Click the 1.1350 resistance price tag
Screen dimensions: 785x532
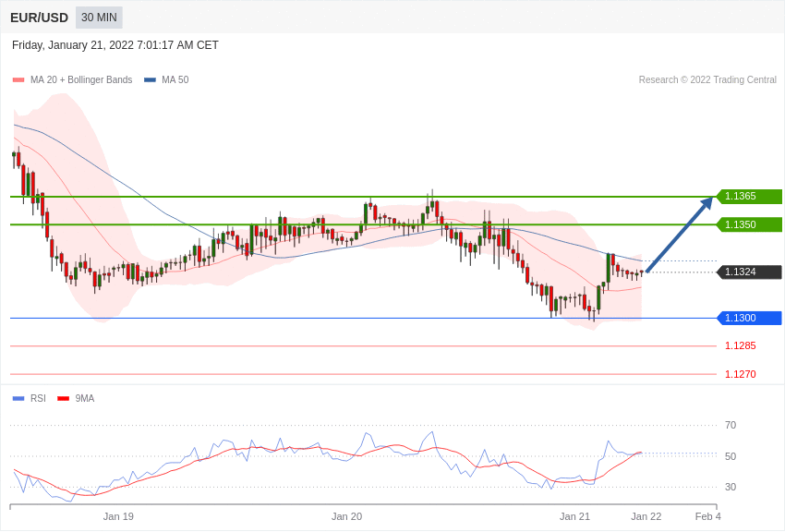(750, 224)
